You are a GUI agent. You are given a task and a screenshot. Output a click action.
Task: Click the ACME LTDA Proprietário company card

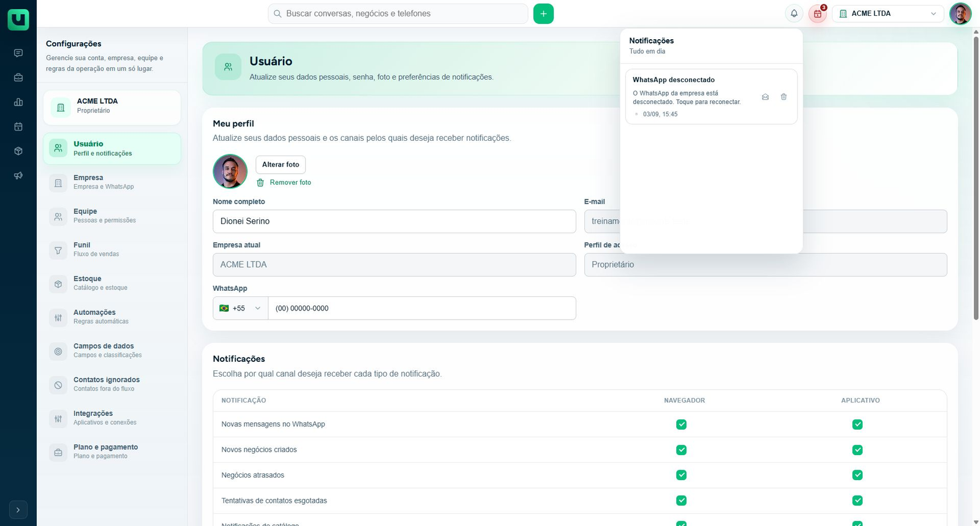pyautogui.click(x=112, y=108)
